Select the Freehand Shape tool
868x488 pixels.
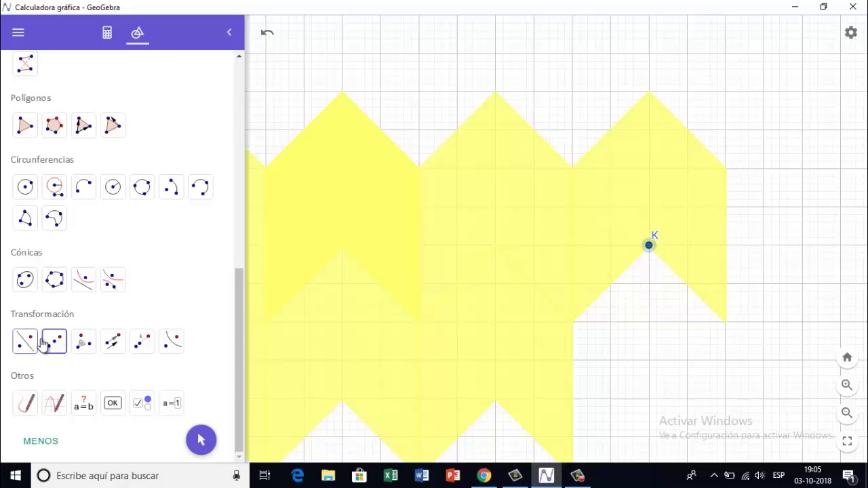(54, 403)
